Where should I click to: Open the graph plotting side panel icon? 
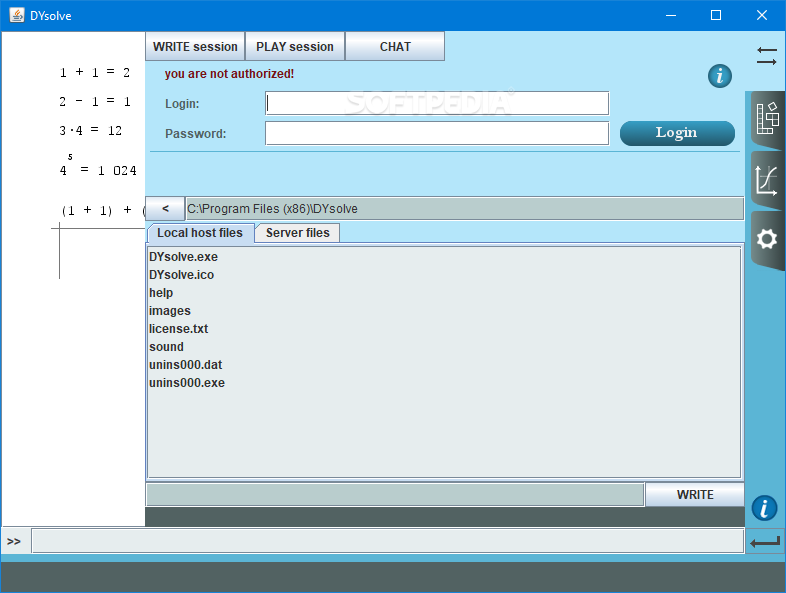click(767, 180)
